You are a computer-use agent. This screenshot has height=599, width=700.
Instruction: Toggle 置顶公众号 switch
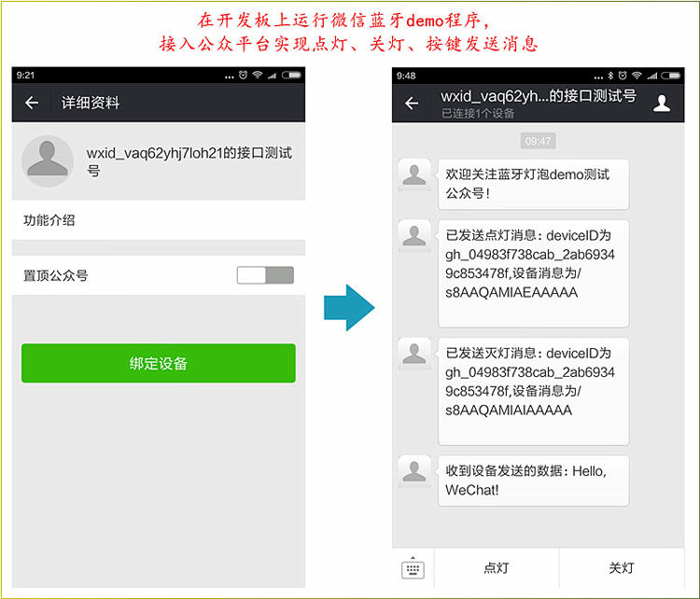click(x=265, y=275)
